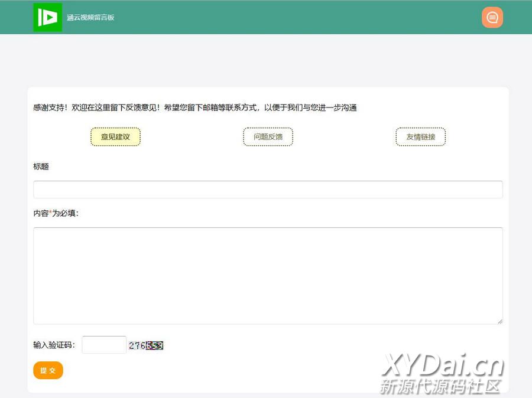Click the 输入验证码 label text
The width and height of the screenshot is (532, 398).
tap(54, 345)
